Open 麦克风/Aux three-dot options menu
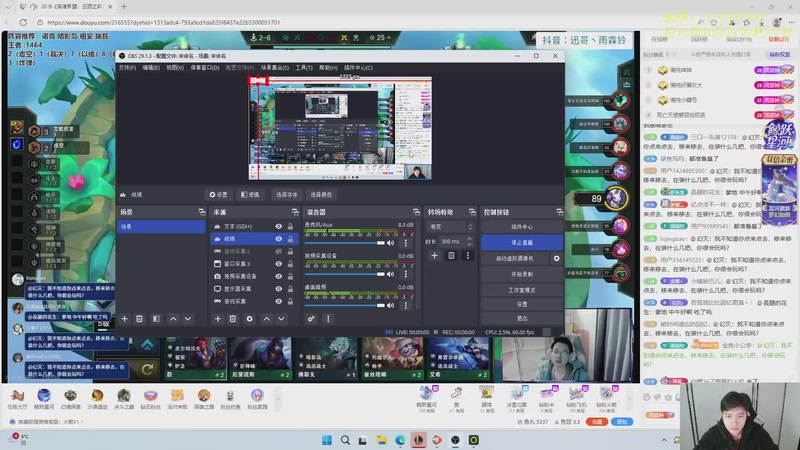Viewport: 800px width, 450px height. pyautogui.click(x=406, y=243)
